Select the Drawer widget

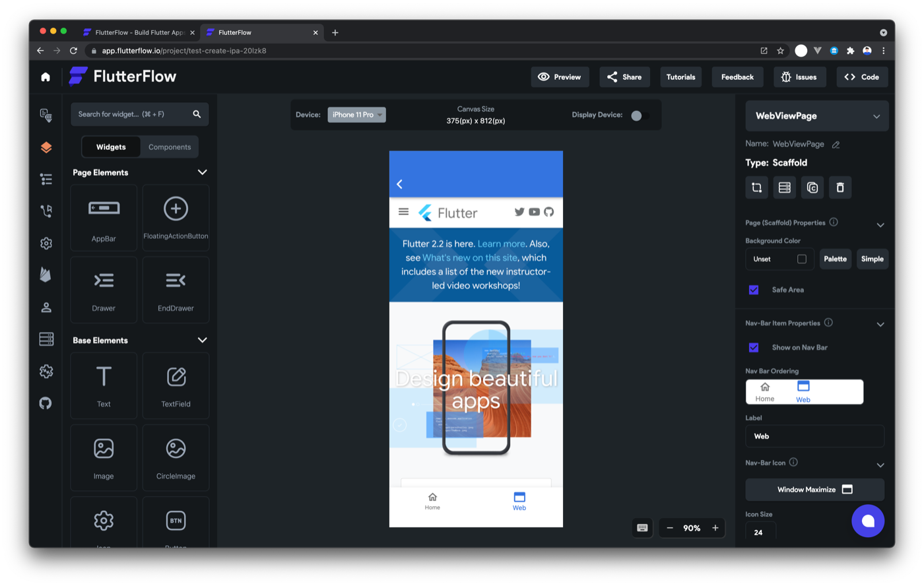click(104, 290)
